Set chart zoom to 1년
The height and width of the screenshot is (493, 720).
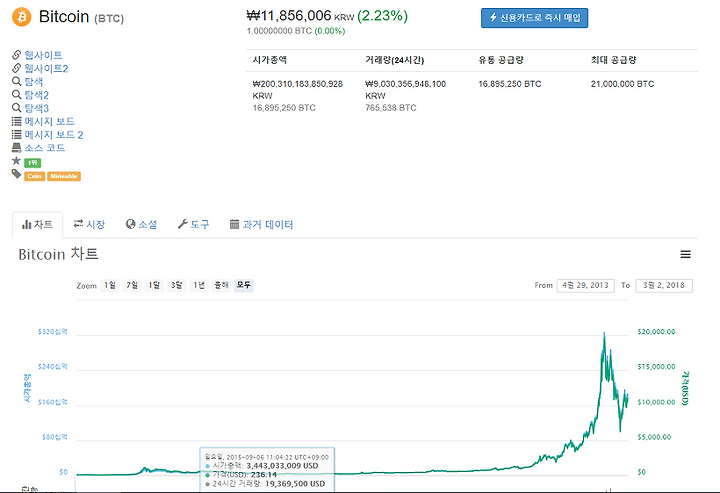(x=199, y=286)
